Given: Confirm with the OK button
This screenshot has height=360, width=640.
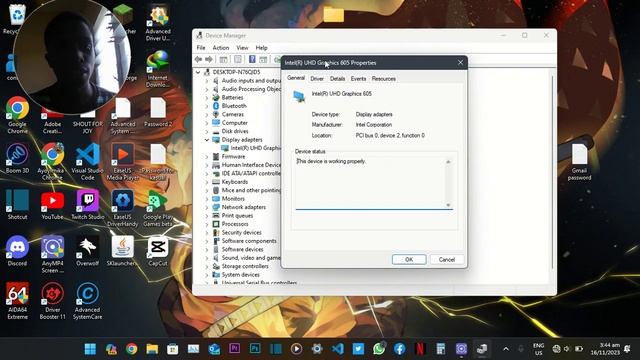Looking at the screenshot, I should pyautogui.click(x=409, y=260).
